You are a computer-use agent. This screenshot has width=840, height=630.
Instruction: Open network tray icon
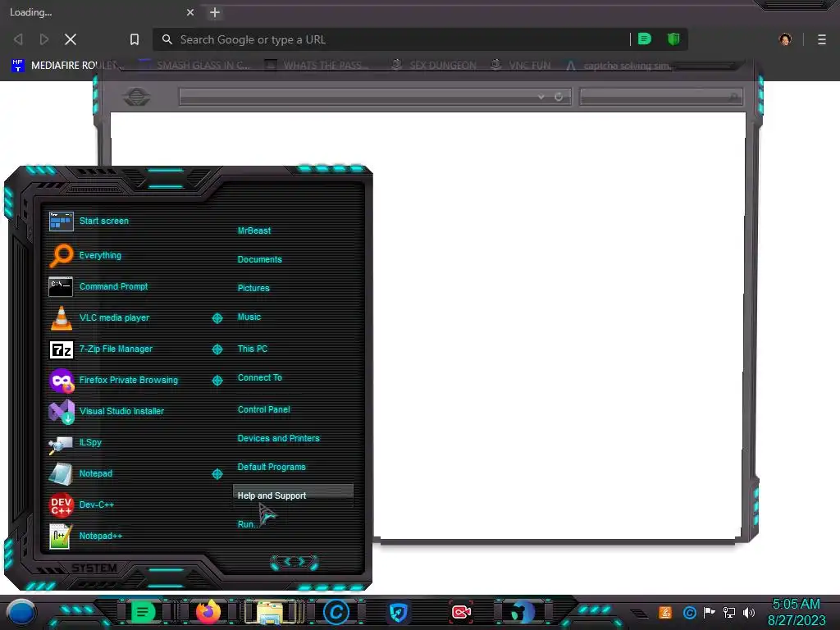tap(729, 612)
